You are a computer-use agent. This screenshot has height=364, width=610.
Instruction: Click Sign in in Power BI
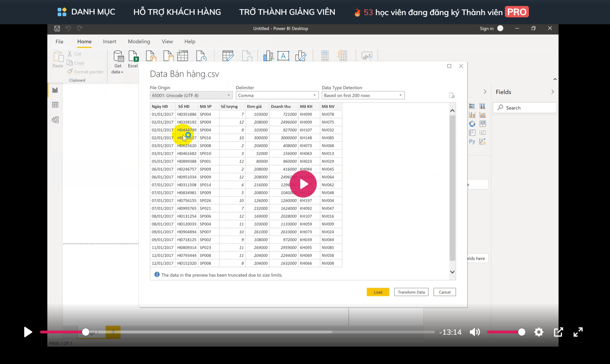point(486,28)
